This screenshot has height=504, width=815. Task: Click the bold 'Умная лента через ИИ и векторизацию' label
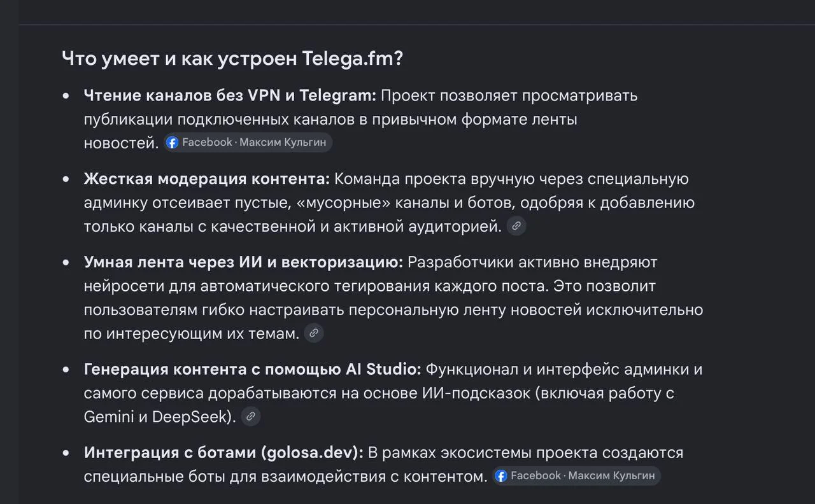click(243, 262)
